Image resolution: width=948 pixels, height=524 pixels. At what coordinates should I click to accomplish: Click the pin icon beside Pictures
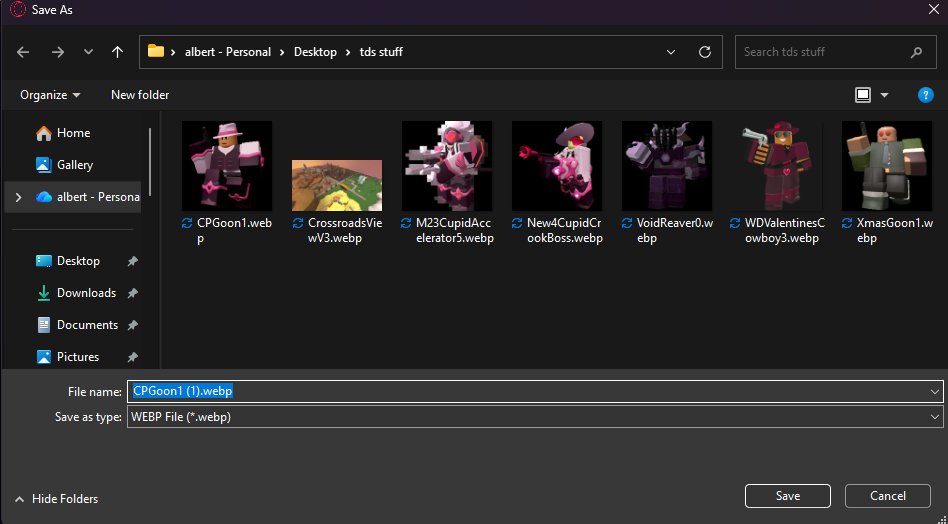click(132, 357)
